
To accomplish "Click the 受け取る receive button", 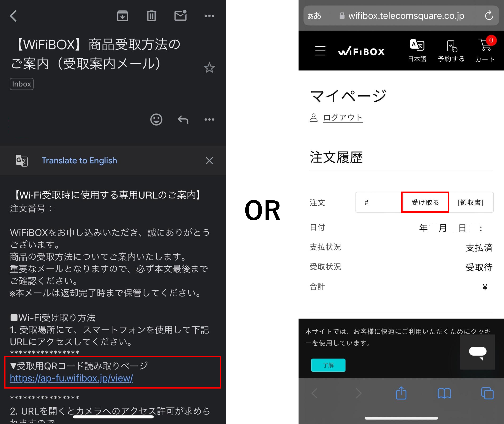I will click(425, 202).
